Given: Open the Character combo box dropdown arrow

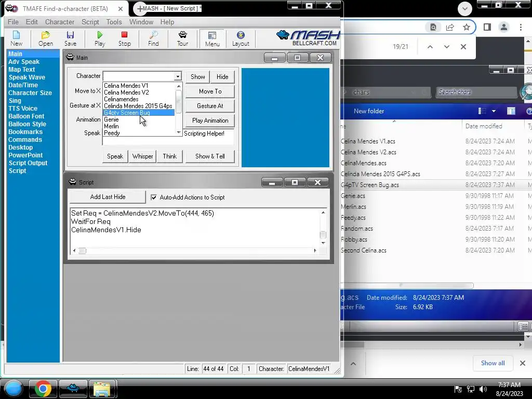Looking at the screenshot, I should click(x=178, y=76).
